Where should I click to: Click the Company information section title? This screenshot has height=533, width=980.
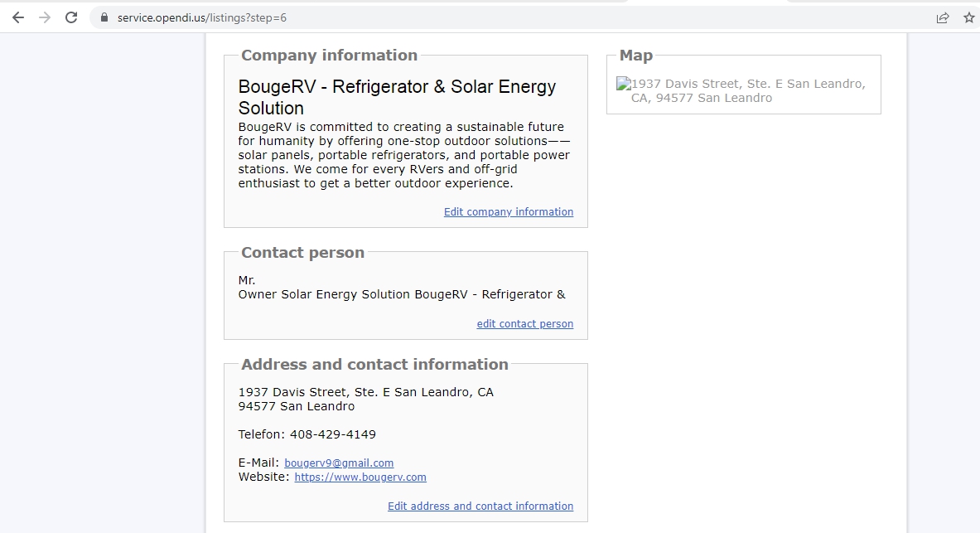330,55
